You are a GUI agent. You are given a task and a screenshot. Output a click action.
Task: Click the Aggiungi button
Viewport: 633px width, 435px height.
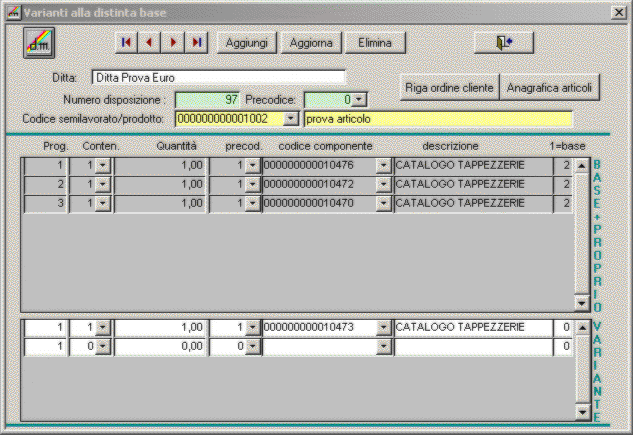pos(247,42)
